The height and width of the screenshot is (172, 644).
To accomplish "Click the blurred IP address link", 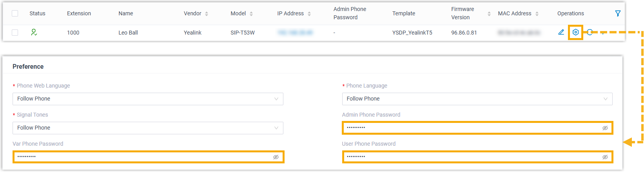I will pyautogui.click(x=295, y=33).
